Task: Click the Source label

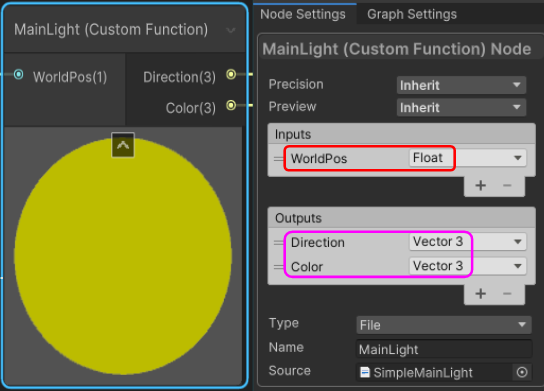Action: click(289, 371)
